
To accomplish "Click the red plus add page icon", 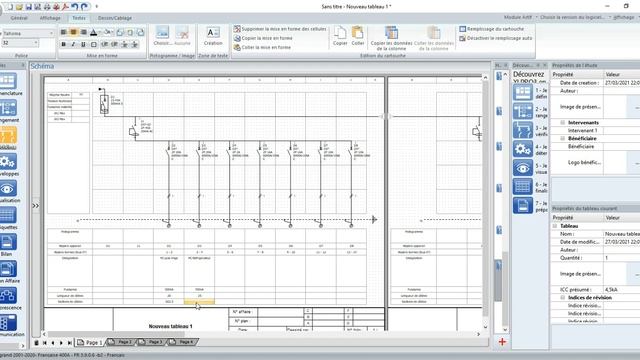I will click(x=502, y=342).
